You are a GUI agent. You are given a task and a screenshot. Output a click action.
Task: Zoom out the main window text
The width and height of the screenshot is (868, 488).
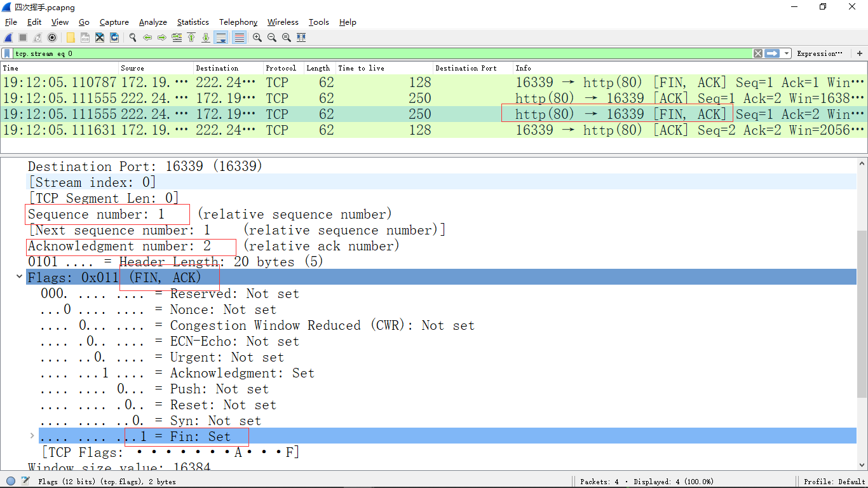tap(272, 37)
